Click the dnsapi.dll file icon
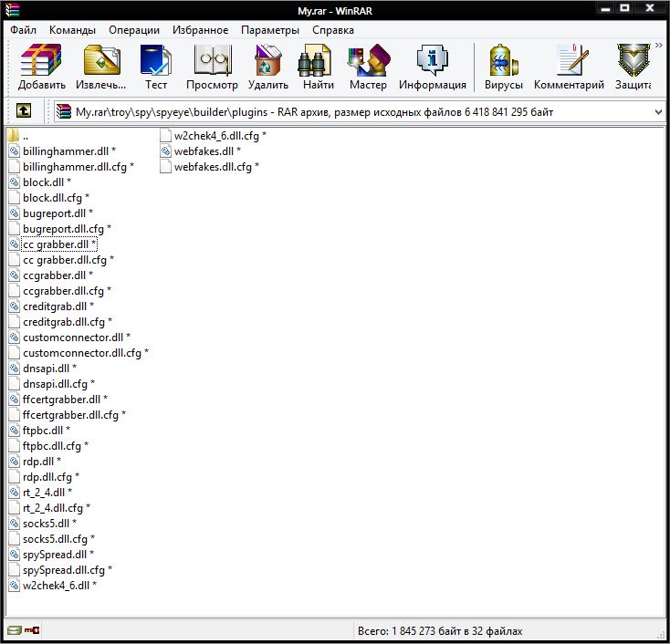The width and height of the screenshot is (670, 644). coord(14,369)
